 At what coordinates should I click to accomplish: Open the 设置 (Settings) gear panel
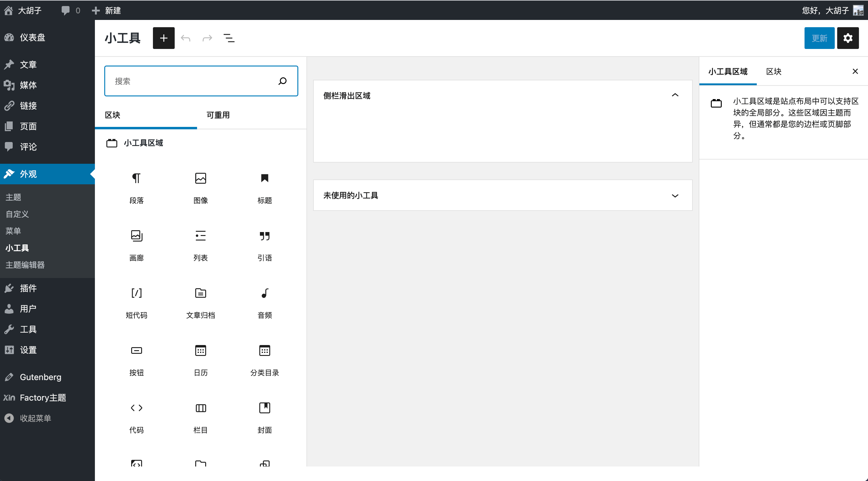click(x=848, y=38)
